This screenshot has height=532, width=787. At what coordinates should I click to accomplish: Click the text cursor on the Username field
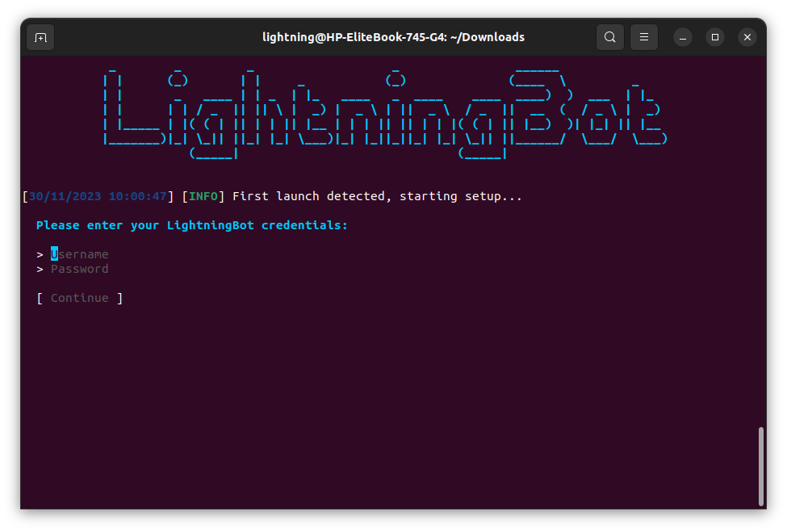point(52,253)
